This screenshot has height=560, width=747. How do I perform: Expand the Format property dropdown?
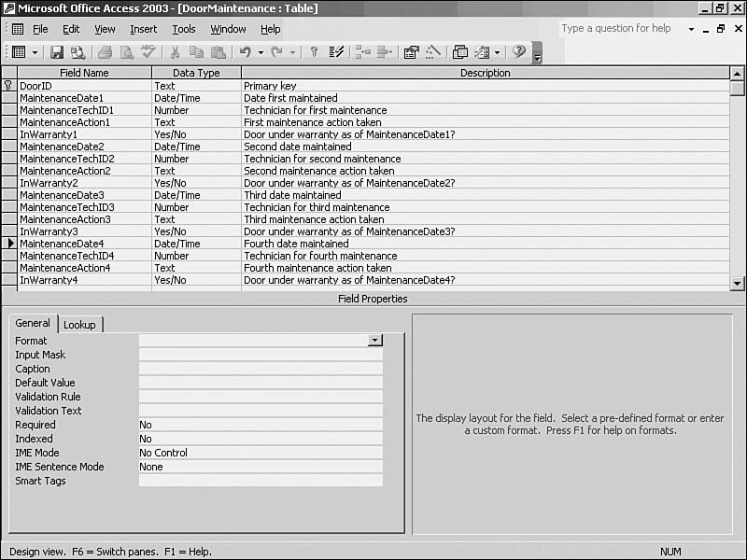click(x=375, y=341)
